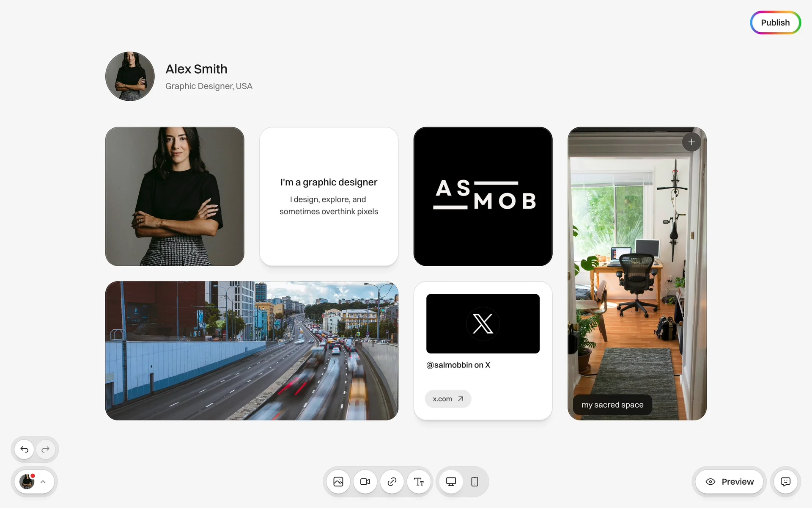Open the x.com link chip
The image size is (812, 508).
point(448,399)
